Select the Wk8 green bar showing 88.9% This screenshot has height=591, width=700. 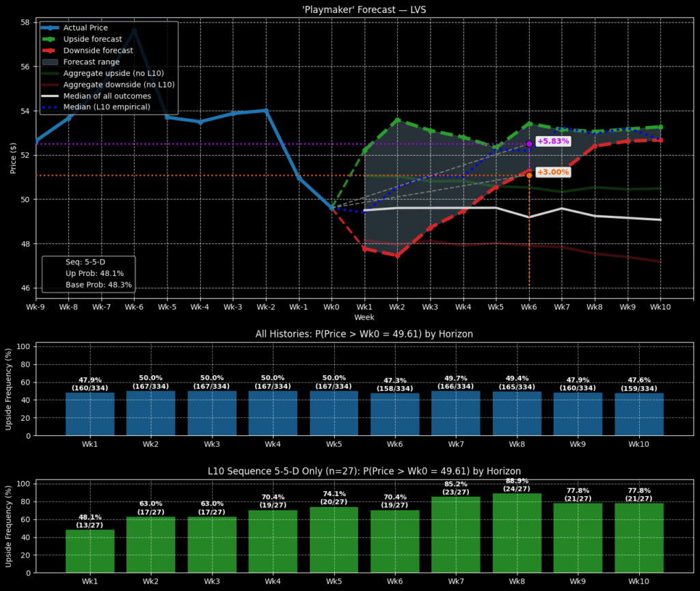point(517,532)
